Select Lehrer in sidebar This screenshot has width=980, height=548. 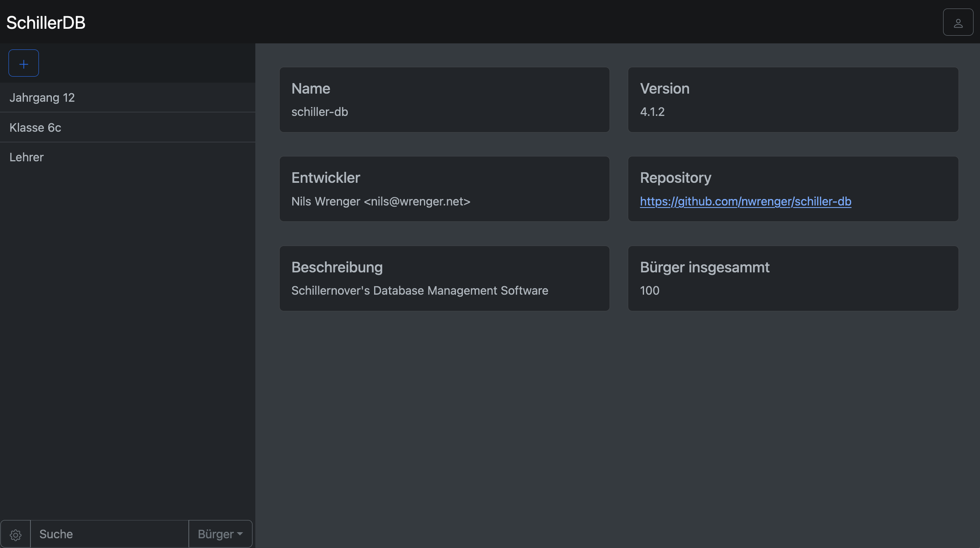click(x=128, y=157)
